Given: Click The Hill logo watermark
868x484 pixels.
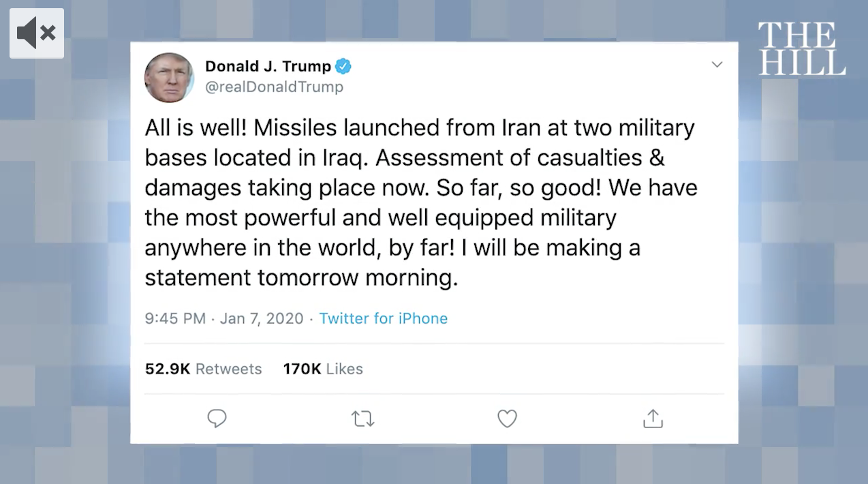Looking at the screenshot, I should tap(801, 48).
